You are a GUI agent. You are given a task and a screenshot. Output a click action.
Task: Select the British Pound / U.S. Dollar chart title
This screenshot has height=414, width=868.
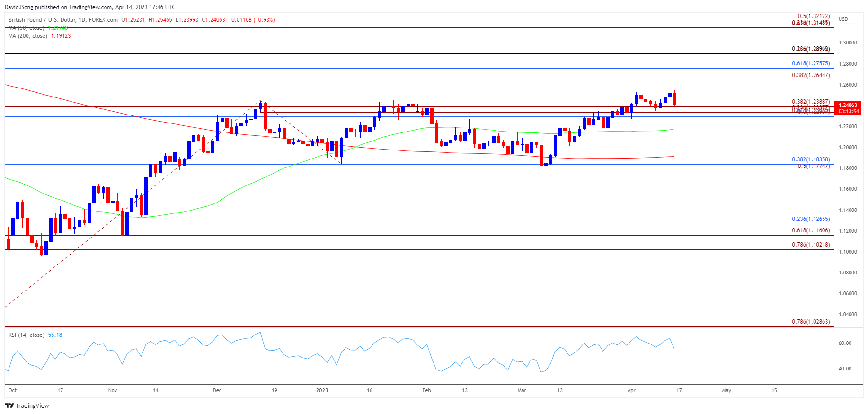point(63,20)
